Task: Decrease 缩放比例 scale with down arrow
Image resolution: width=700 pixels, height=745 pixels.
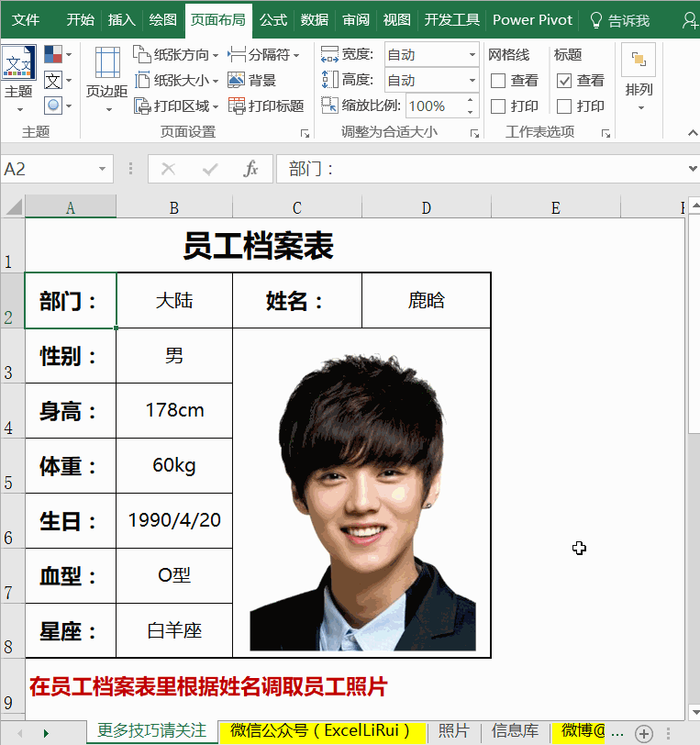Action: [x=470, y=112]
